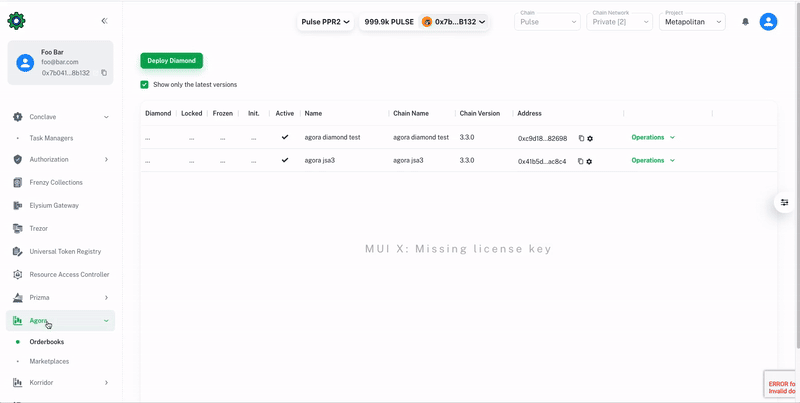The image size is (800, 403).
Task: Open settings gear for agora jsa3 row
Action: pyautogui.click(x=589, y=161)
